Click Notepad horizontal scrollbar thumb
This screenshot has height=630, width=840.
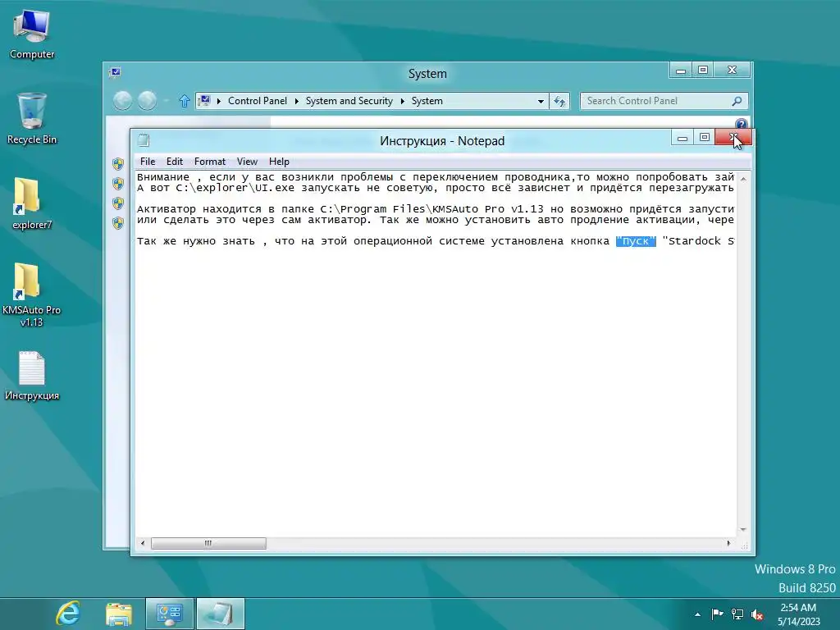[x=208, y=543]
